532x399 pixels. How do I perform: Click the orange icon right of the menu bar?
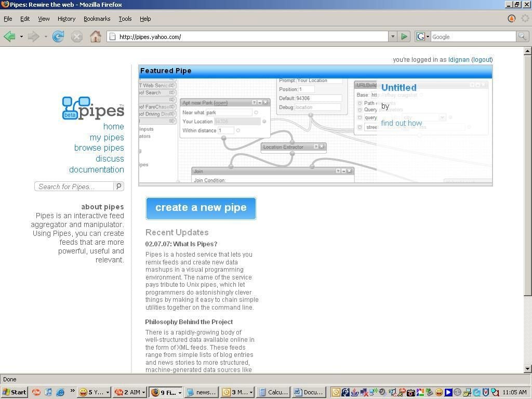click(x=511, y=19)
